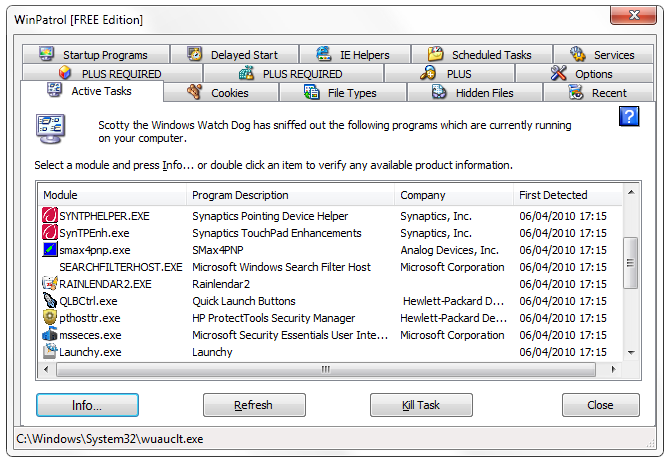
Task: Click the PLUS magnifier icon
Action: [428, 73]
